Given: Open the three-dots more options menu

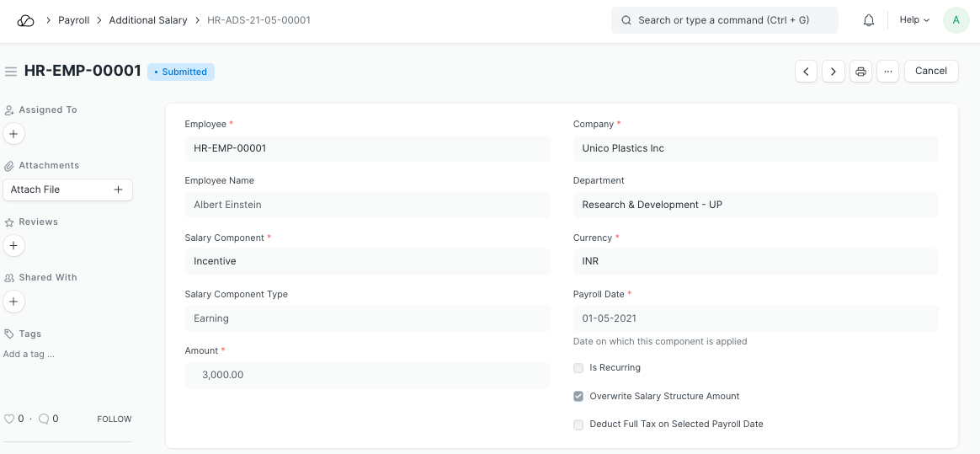Looking at the screenshot, I should tap(887, 72).
